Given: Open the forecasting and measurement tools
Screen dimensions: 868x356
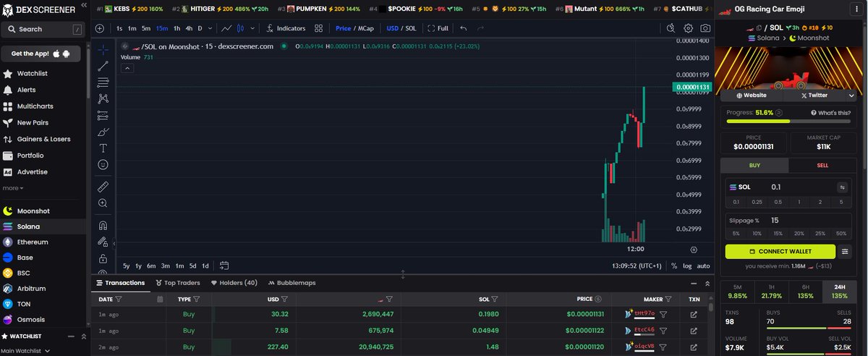Looking at the screenshot, I should [103, 115].
